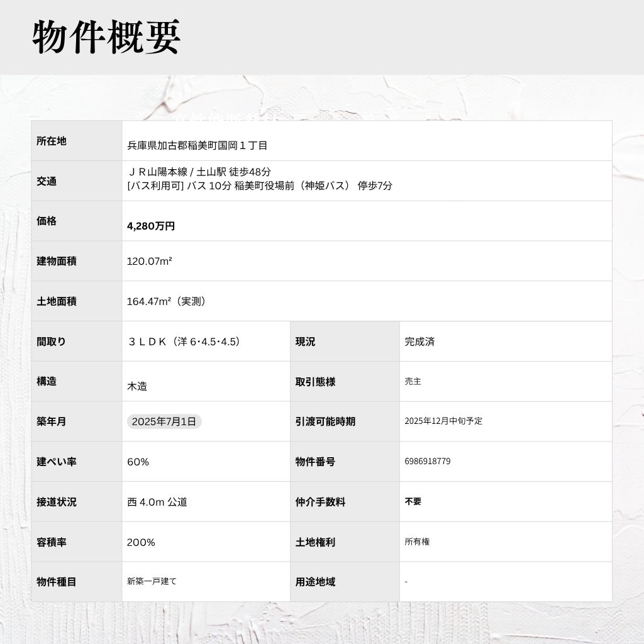Select the 仲介手数料 label cell

click(345, 502)
